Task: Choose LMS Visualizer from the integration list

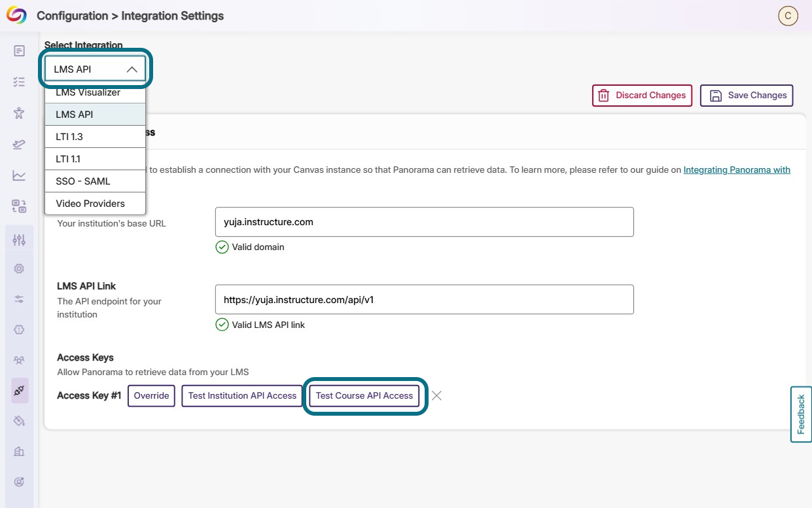Action: [95, 92]
